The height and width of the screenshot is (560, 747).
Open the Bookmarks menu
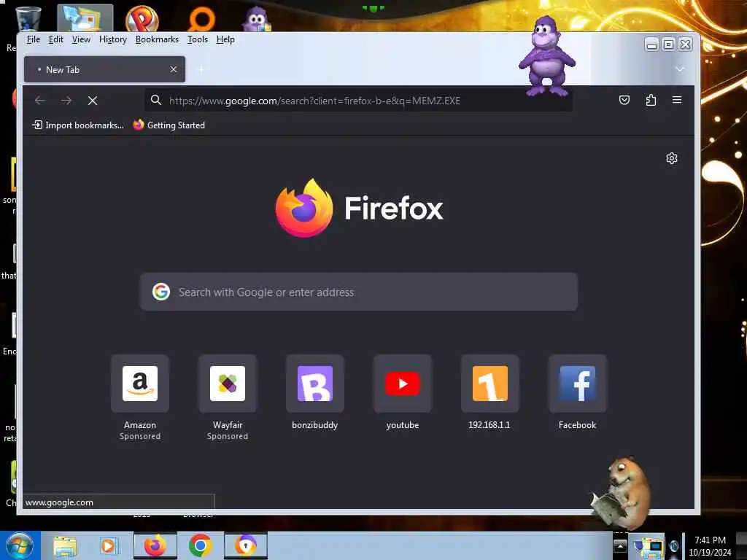pos(157,39)
